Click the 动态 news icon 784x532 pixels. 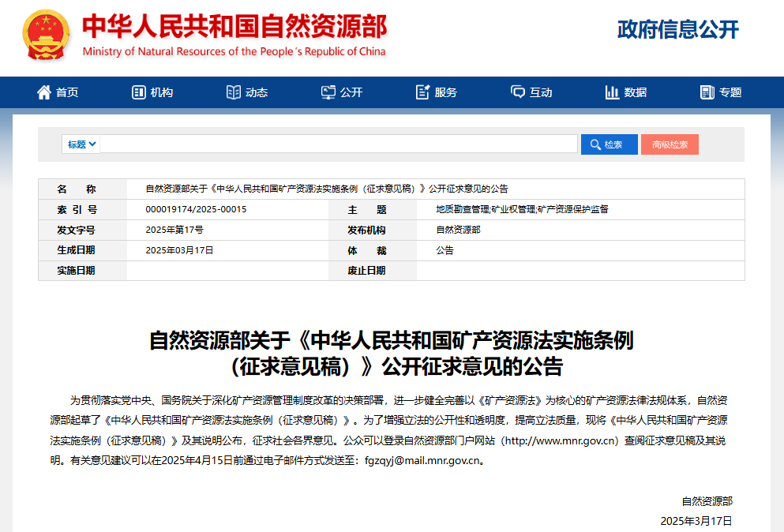click(231, 92)
